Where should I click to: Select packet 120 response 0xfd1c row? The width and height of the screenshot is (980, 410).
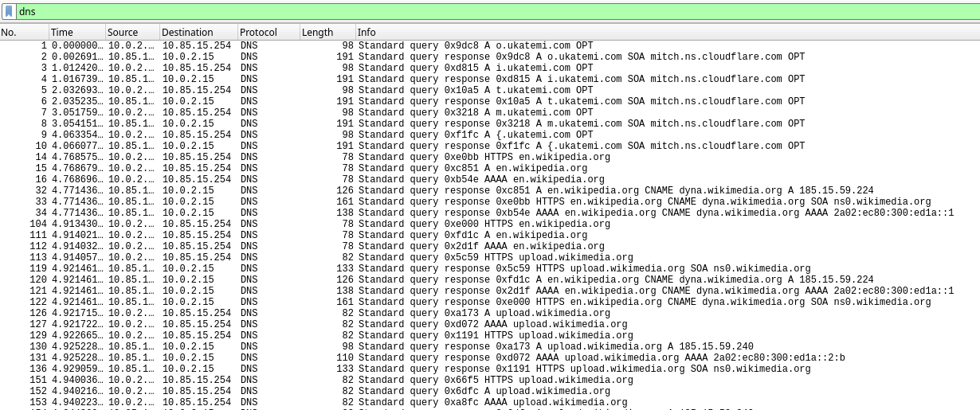[x=490, y=280]
